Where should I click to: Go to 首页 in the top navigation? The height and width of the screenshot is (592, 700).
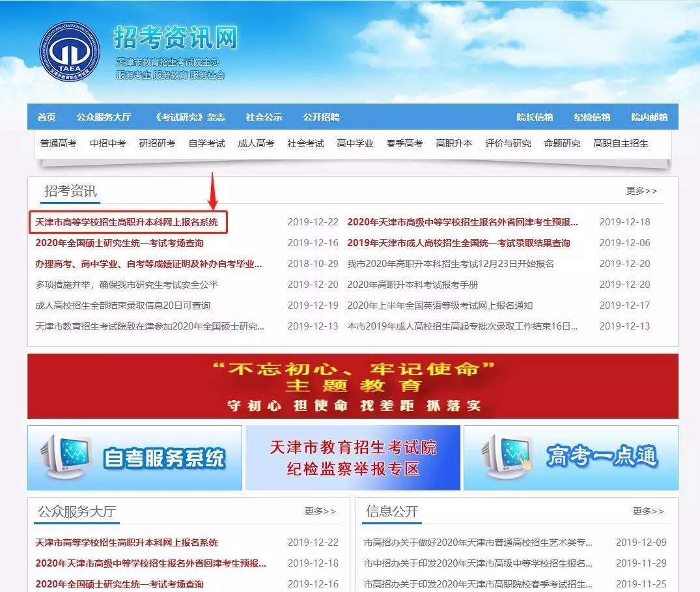pyautogui.click(x=46, y=117)
